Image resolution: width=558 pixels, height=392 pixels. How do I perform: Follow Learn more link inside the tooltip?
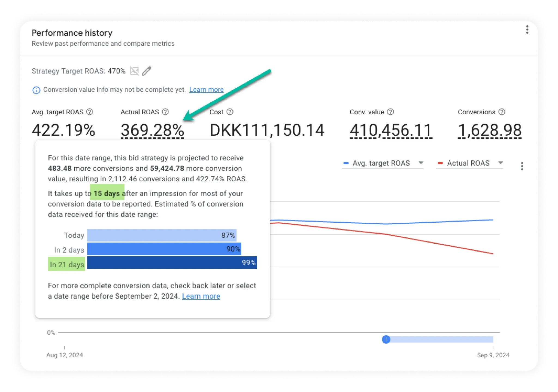[201, 296]
